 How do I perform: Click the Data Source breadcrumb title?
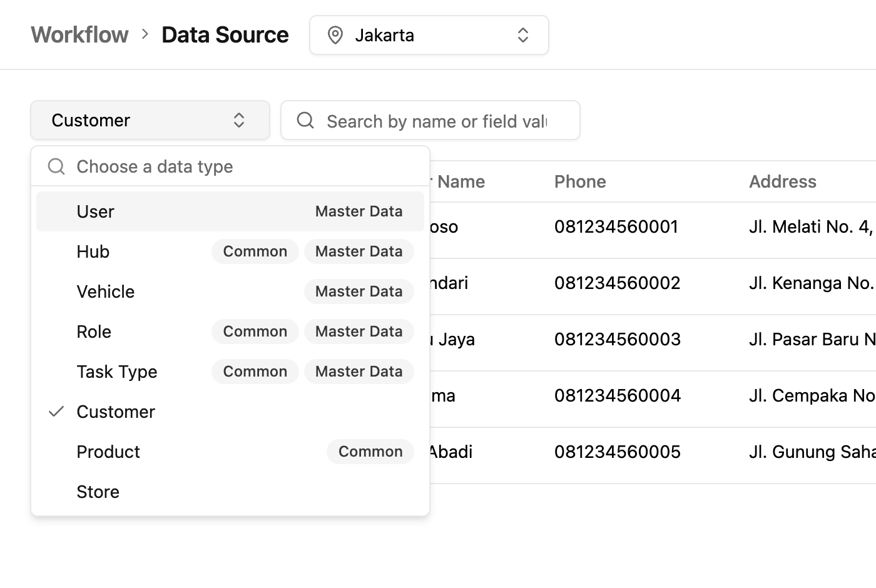pyautogui.click(x=225, y=35)
